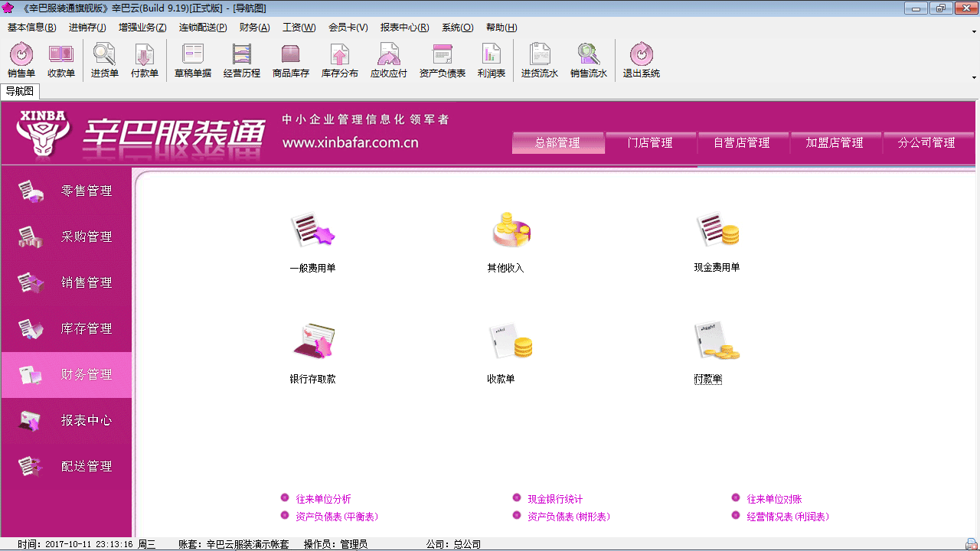Open 库存分布 toolbar icon
The height and width of the screenshot is (551, 980).
[340, 60]
